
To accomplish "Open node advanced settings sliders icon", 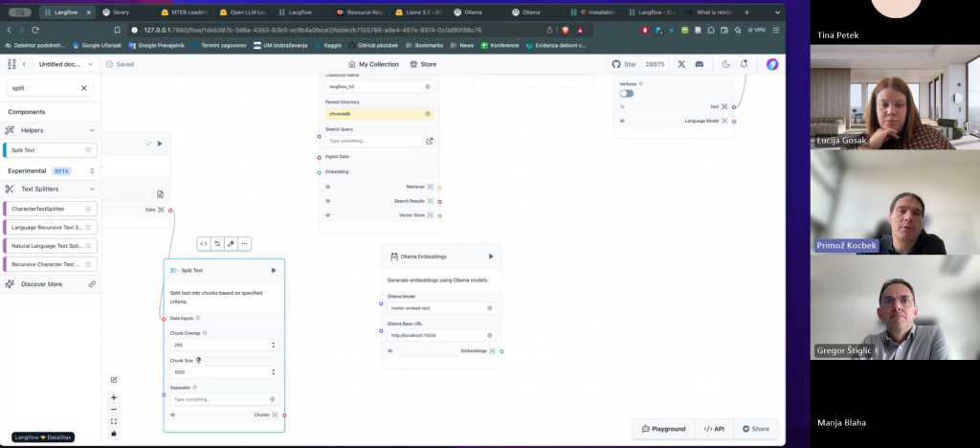I will click(217, 244).
